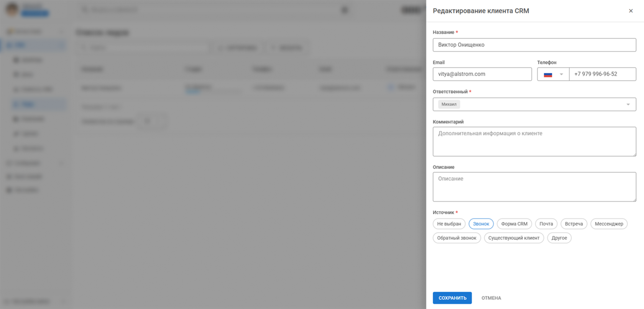
Task: Choose Почта as source
Action: 546,224
